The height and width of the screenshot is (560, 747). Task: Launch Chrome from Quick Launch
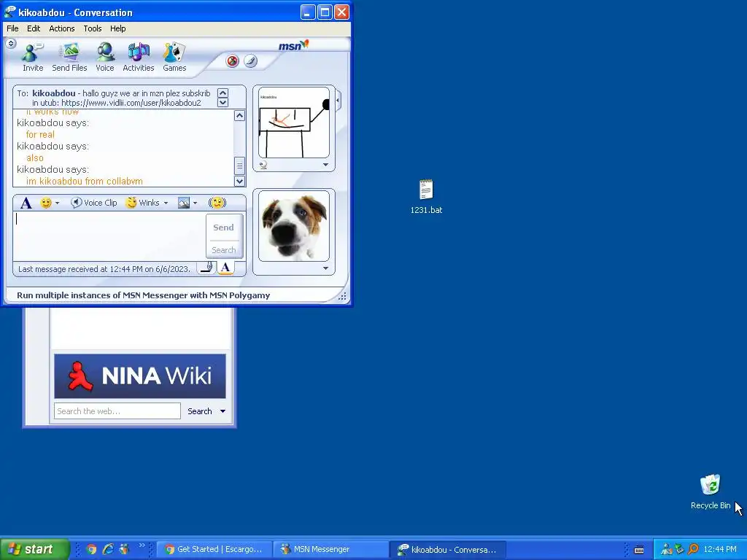(91, 549)
